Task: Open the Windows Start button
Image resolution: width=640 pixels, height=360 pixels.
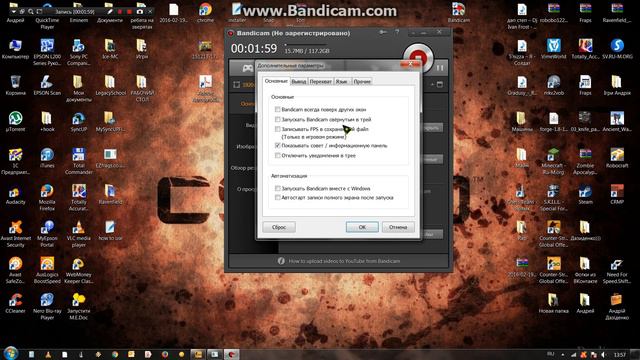Action: click(x=11, y=353)
